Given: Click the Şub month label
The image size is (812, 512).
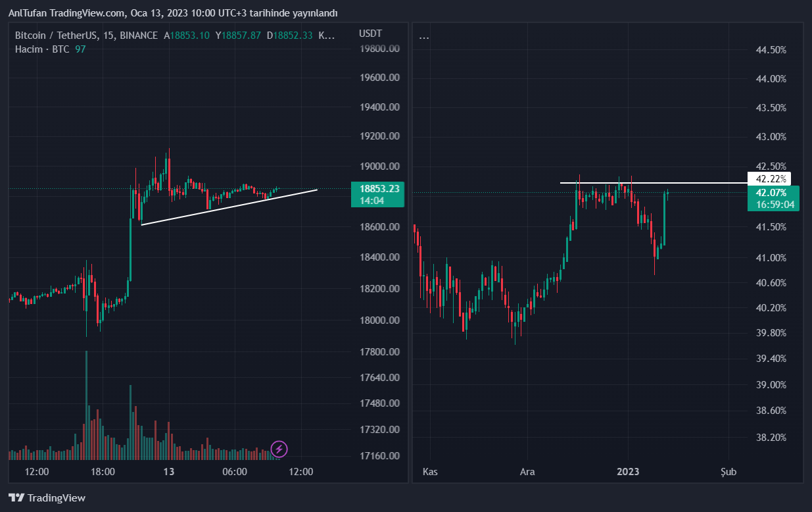Looking at the screenshot, I should (x=728, y=472).
